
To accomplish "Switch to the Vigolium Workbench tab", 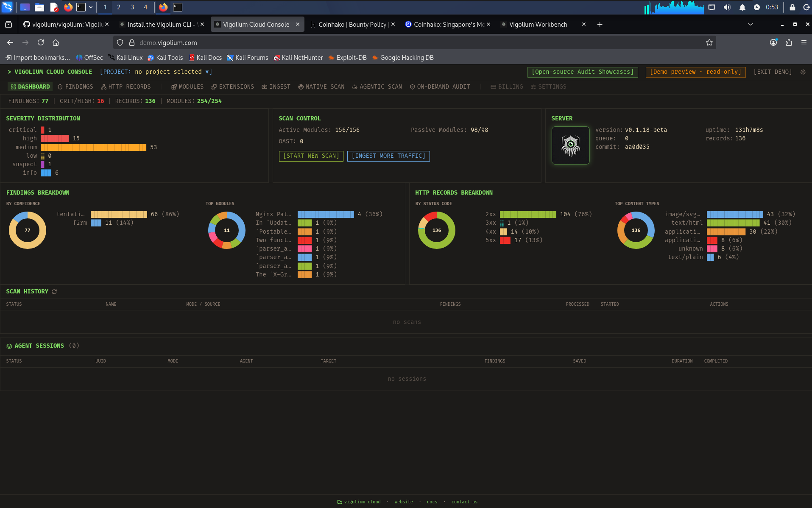I will 543,25.
